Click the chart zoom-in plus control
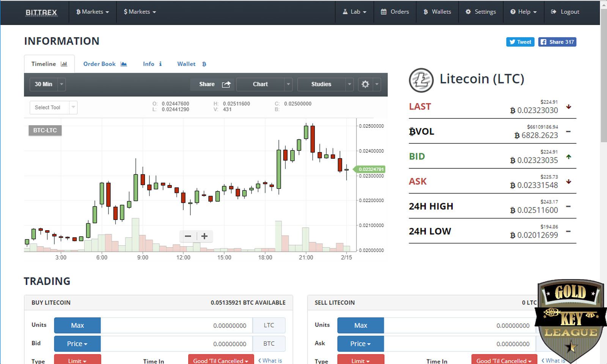Image resolution: width=607 pixels, height=364 pixels. click(204, 236)
